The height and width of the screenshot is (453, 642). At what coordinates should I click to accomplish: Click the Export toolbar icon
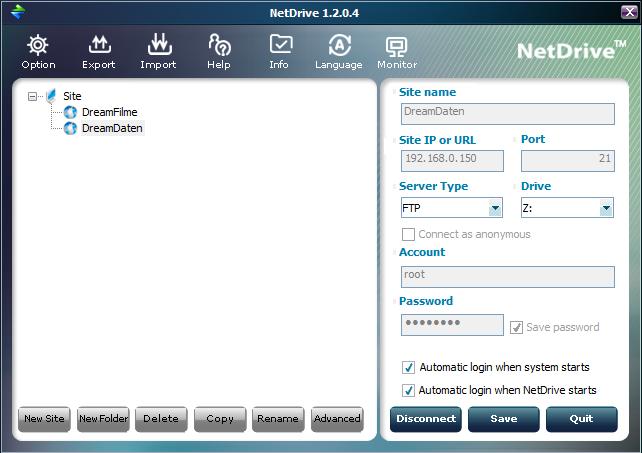pos(99,45)
